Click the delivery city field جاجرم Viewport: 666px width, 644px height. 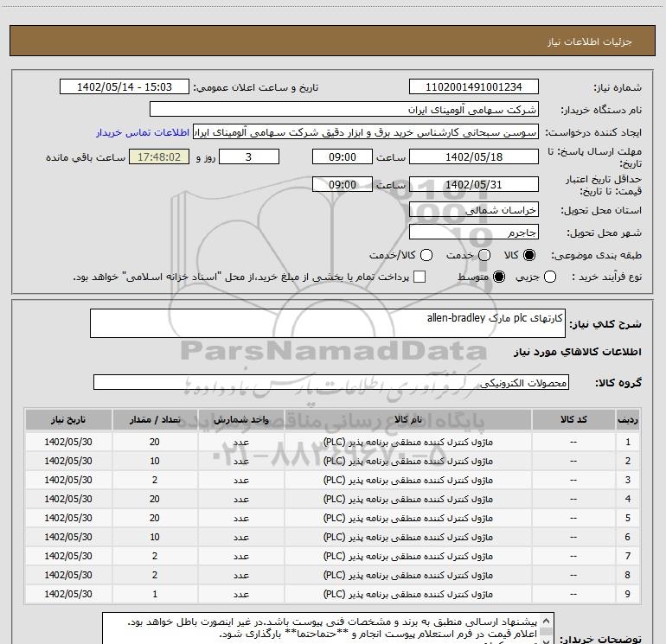pyautogui.click(x=473, y=233)
